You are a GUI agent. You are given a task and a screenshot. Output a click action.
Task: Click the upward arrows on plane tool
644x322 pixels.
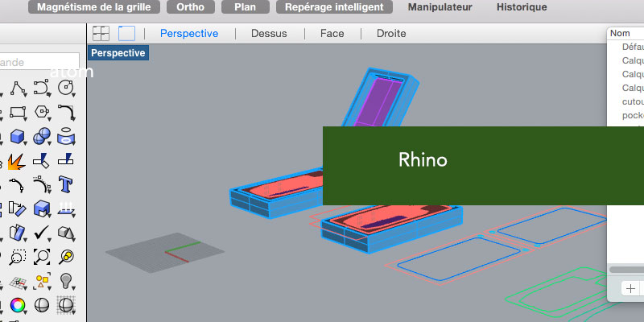66,208
